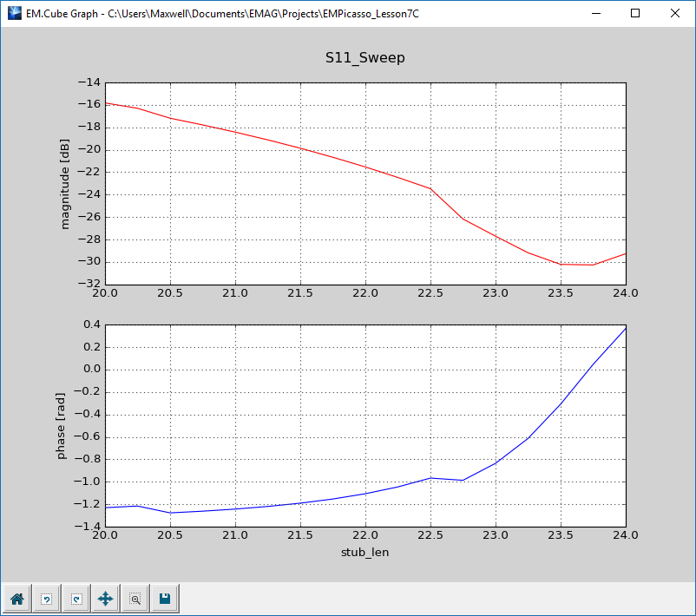Click the S11_Sweep plot title
Screen dimensions: 696x616
364,58
